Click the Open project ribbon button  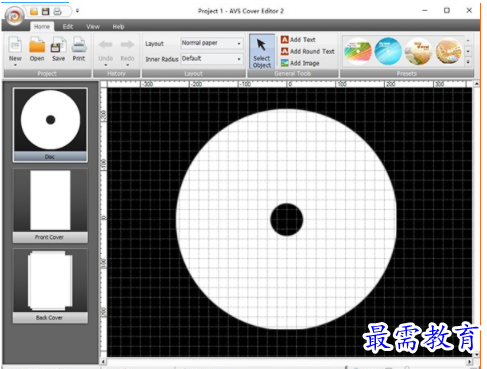37,49
